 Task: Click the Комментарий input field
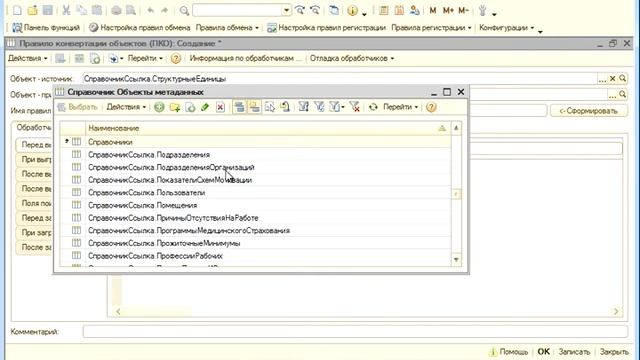coord(355,331)
